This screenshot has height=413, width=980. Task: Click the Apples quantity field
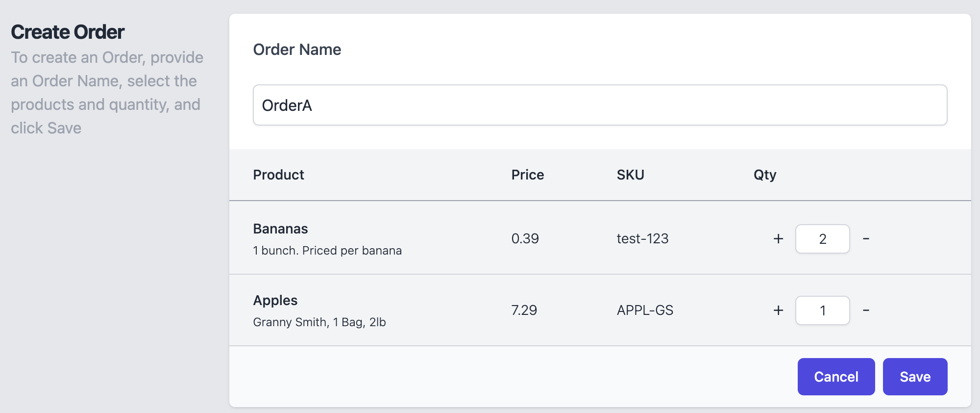click(x=823, y=310)
